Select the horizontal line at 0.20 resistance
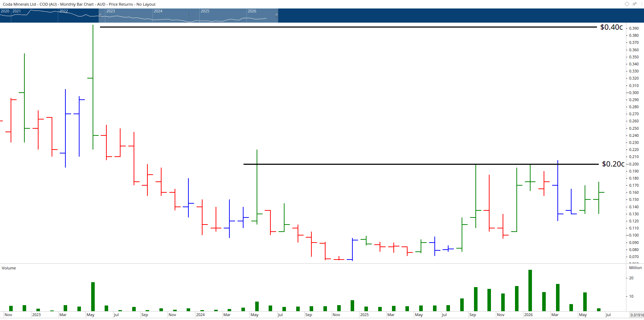The width and height of the screenshot is (644, 320). click(421, 164)
